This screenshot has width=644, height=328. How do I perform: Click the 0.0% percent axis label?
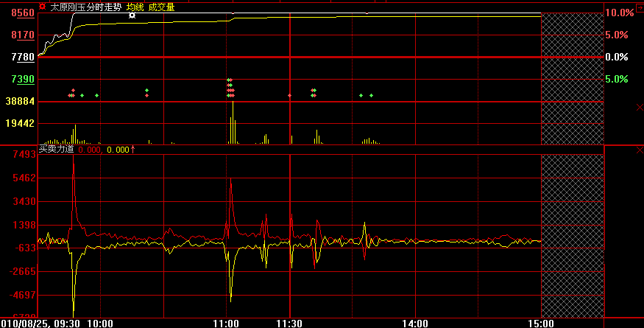[x=617, y=57]
